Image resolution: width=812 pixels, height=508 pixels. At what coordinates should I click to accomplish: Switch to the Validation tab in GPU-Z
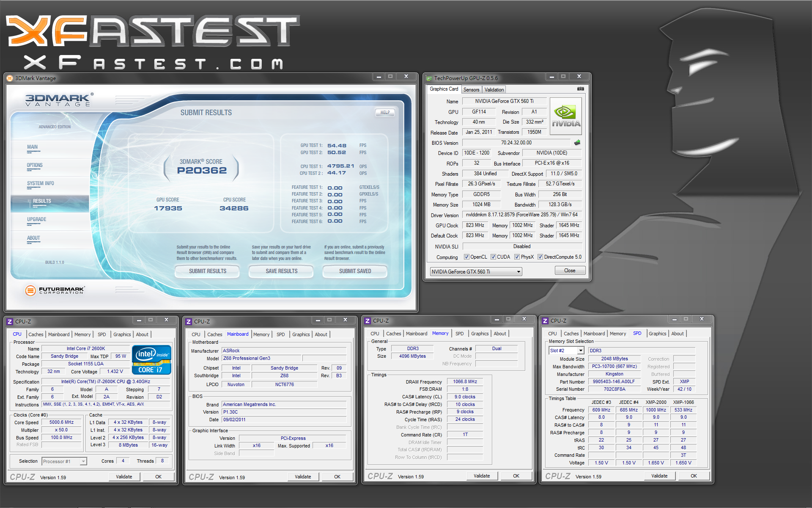(x=494, y=90)
